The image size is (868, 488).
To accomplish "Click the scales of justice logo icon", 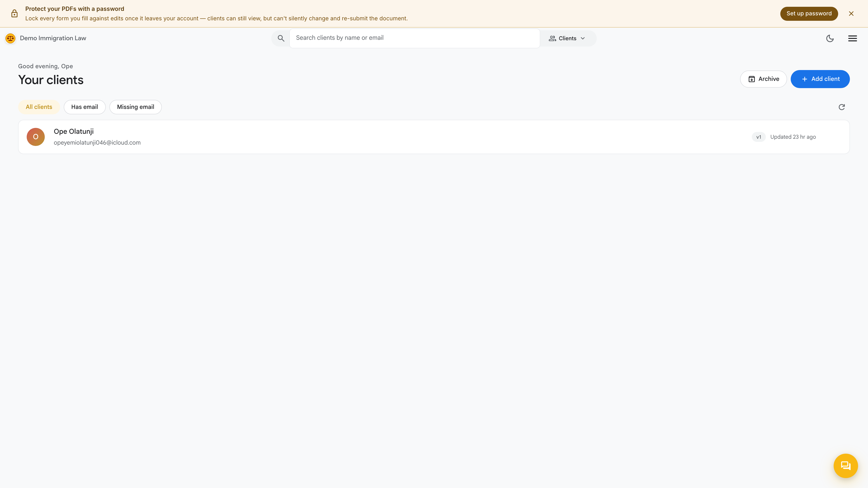I will point(10,38).
